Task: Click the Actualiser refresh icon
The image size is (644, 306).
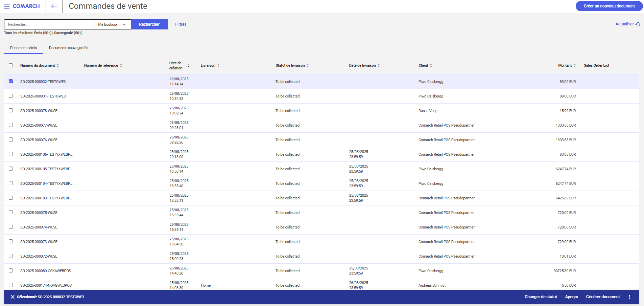Action: pos(638,24)
